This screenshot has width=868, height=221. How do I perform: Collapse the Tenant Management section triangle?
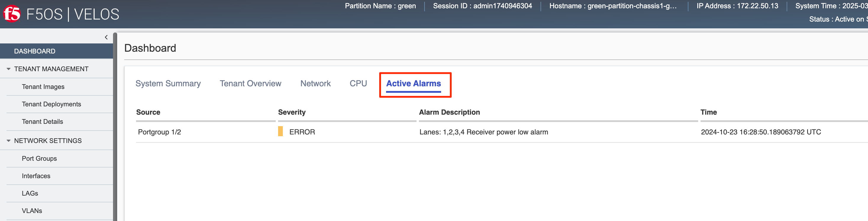pyautogui.click(x=8, y=69)
